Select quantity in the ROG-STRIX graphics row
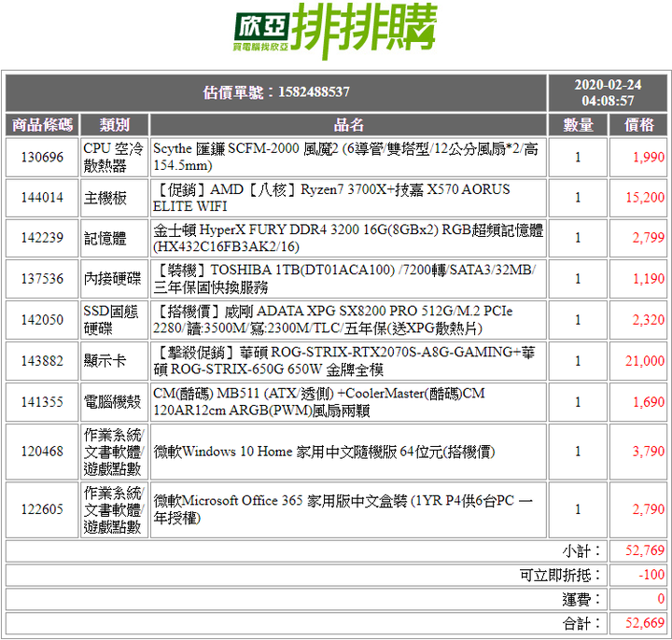 point(578,361)
